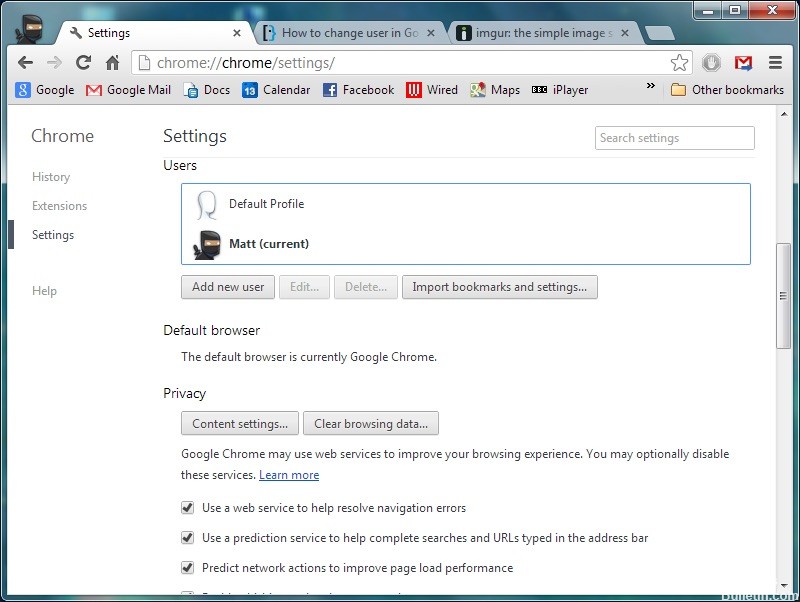Open the Wired bookmark
The height and width of the screenshot is (602, 800).
tap(432, 90)
